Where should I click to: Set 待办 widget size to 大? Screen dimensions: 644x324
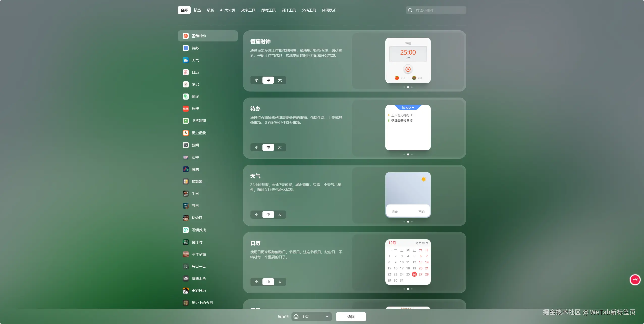tap(280, 147)
